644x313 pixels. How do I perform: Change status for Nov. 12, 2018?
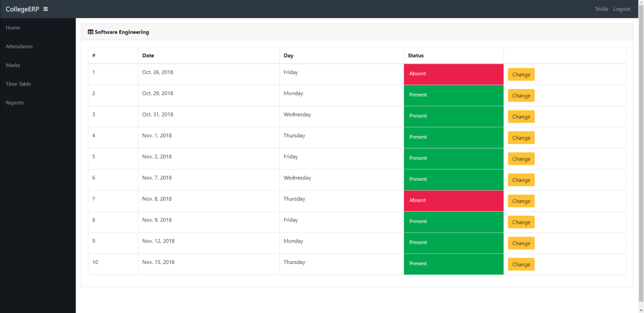coord(521,243)
